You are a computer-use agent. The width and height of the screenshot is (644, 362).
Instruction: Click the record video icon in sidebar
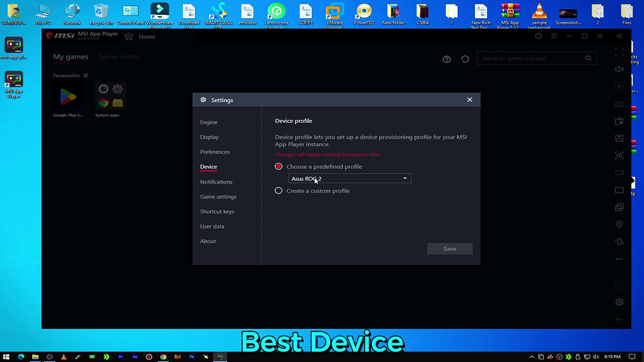coord(619,173)
